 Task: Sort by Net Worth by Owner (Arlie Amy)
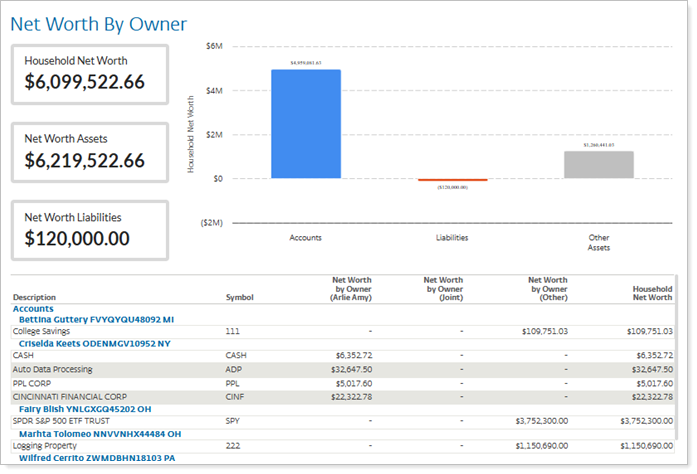pyautogui.click(x=351, y=289)
